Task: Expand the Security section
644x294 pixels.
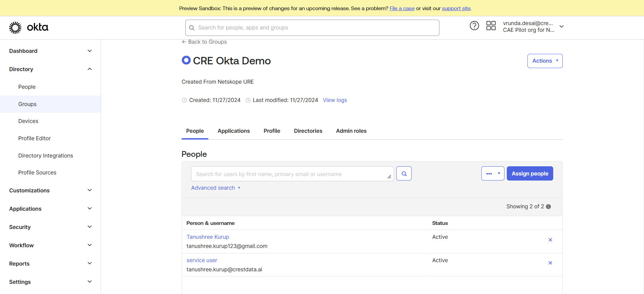Action: point(50,227)
